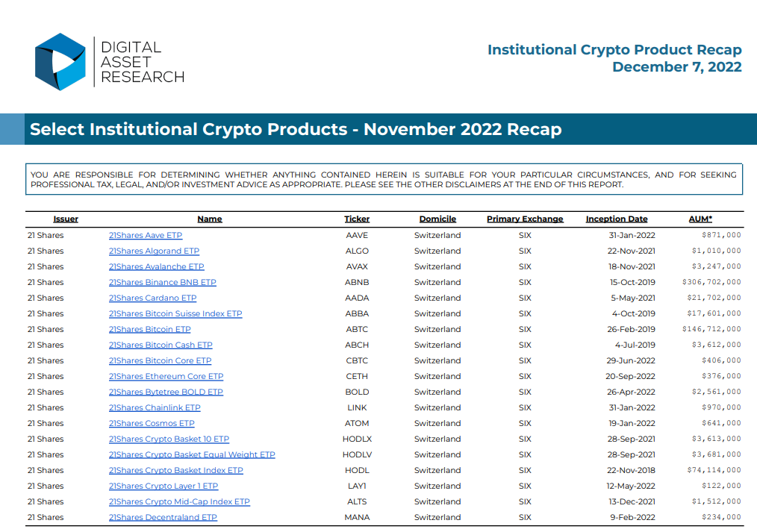The image size is (757, 532).
Task: Open the 21Shares Crypto Basket 10 ETP link
Action: [169, 439]
